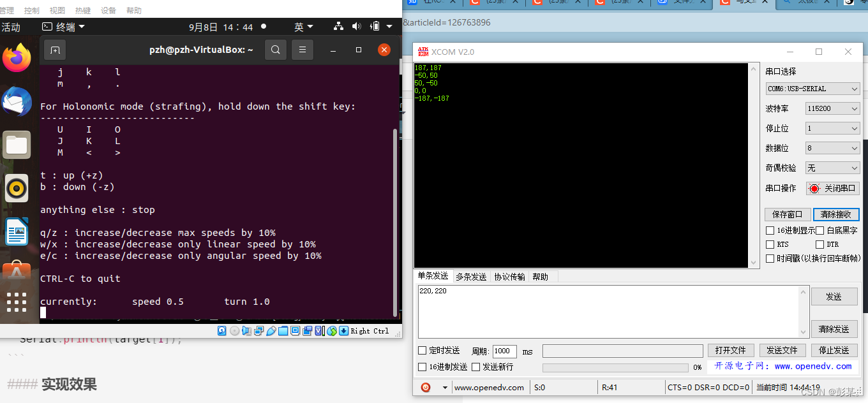The width and height of the screenshot is (868, 403).
Task: Open the VirtualBox 视图 menu
Action: tap(57, 11)
